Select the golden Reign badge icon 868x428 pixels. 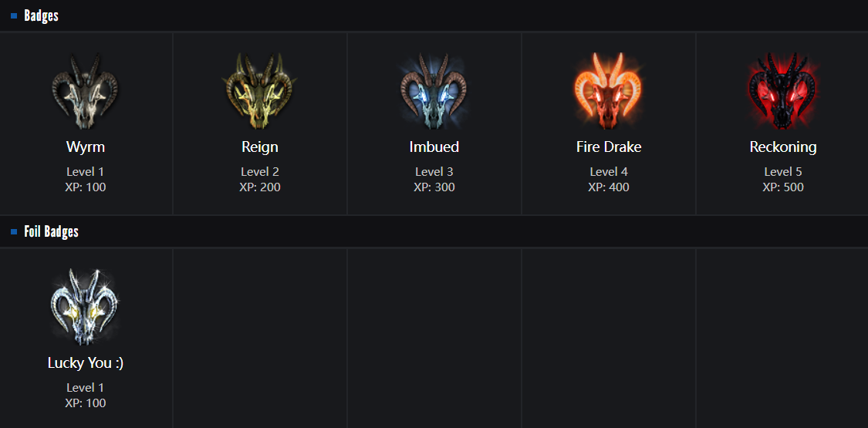click(259, 92)
